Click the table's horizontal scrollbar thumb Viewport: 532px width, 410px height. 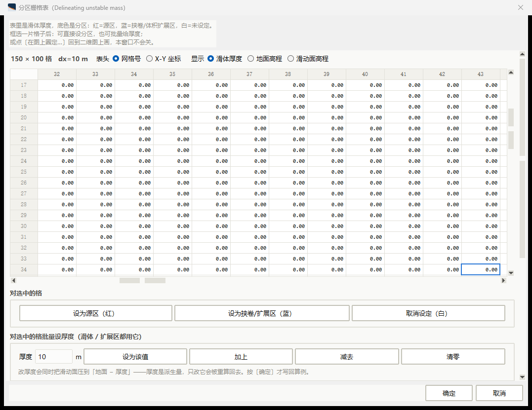(x=142, y=280)
